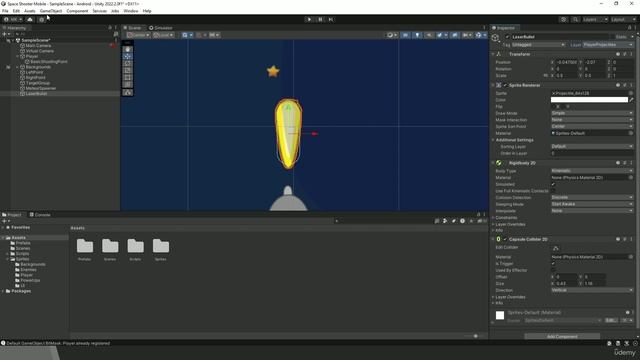Screen dimensions: 640x360
Task: Open the Capsule Collider Direction dropdown
Action: point(592,290)
